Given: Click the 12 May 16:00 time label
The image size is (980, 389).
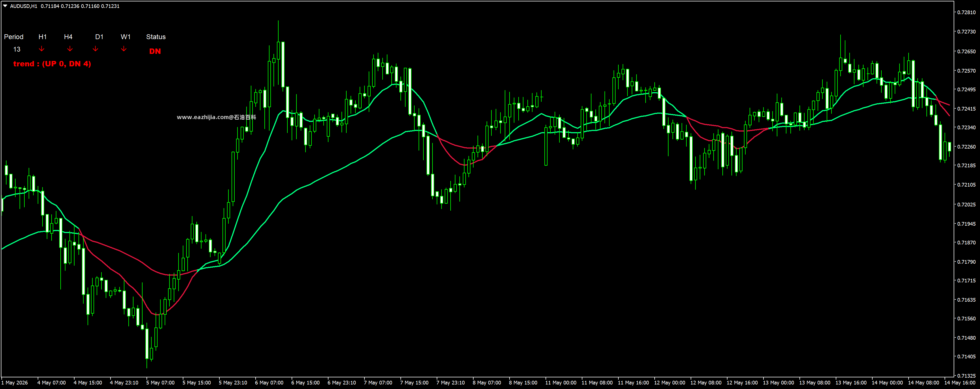Looking at the screenshot, I should point(742,383).
